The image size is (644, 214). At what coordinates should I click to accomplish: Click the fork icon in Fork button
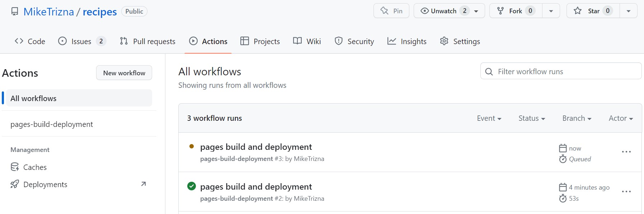[500, 11]
